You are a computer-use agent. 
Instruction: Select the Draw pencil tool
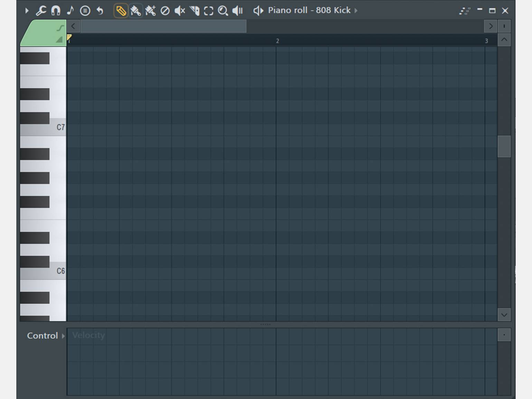pyautogui.click(x=121, y=11)
